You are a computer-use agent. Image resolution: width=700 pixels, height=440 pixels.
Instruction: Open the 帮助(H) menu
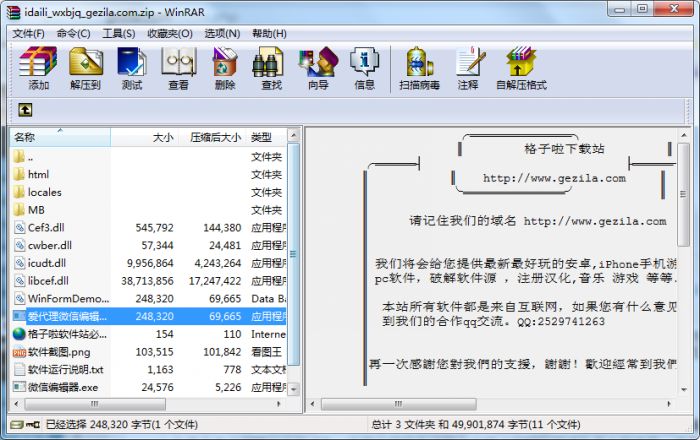(x=269, y=33)
